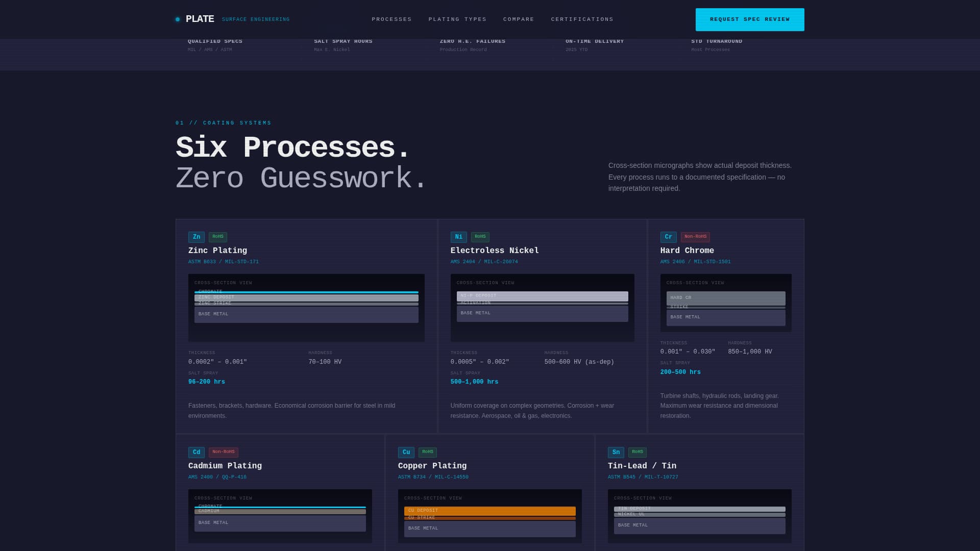Select the Cd element badge on Cadmium Plating

coord(197,452)
